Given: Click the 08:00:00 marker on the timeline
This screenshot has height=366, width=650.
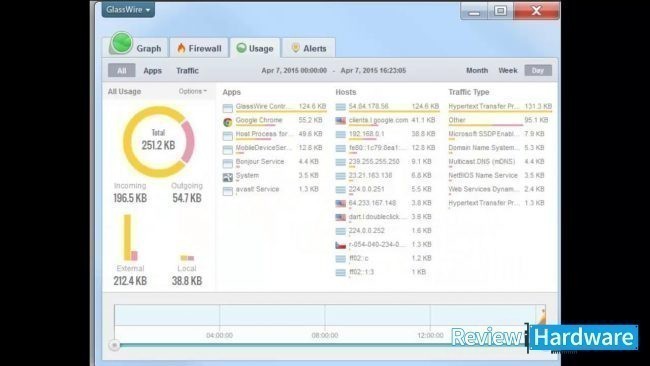Looking at the screenshot, I should point(325,335).
